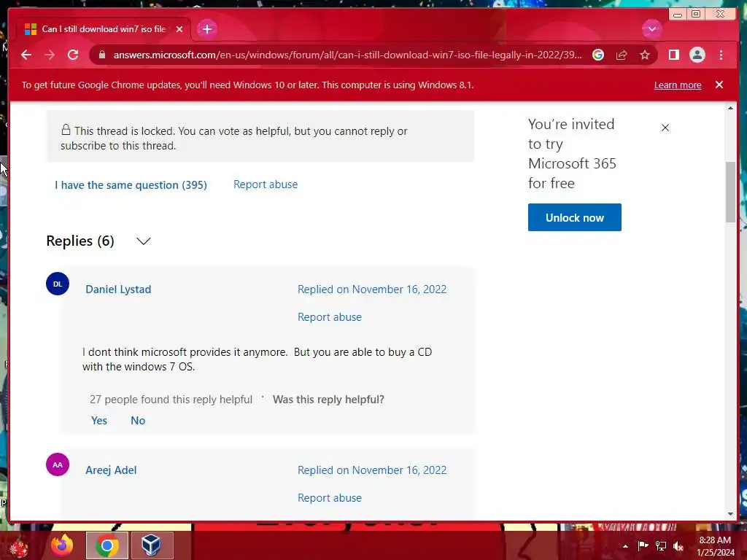Show hidden tray icons arrow
The height and width of the screenshot is (560, 747).
click(625, 546)
